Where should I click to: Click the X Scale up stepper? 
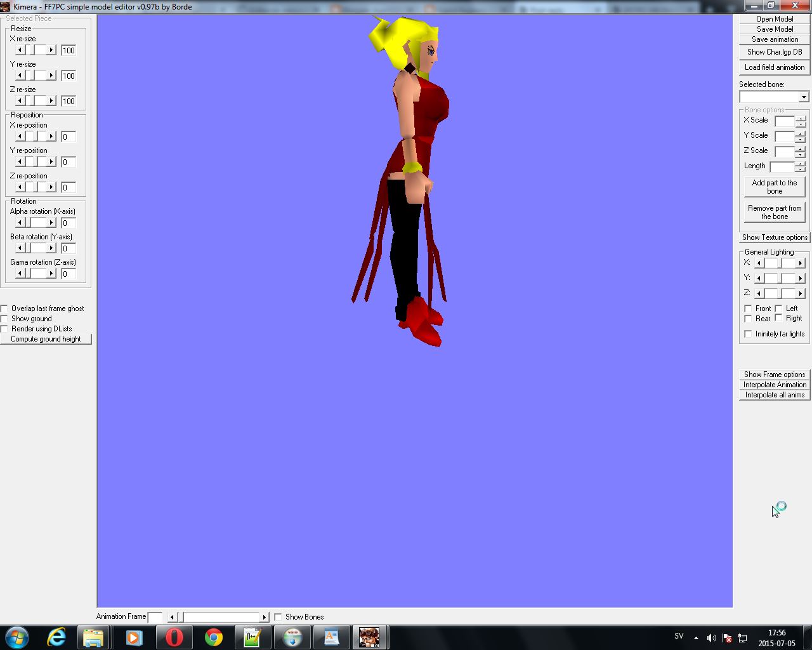(801, 118)
